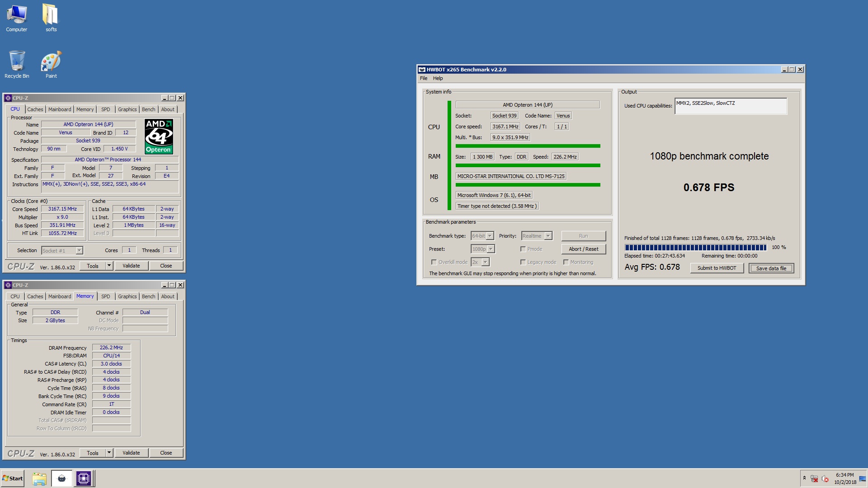Click the Microsoft Windows 7 OS field
868x488 pixels.
pyautogui.click(x=494, y=195)
